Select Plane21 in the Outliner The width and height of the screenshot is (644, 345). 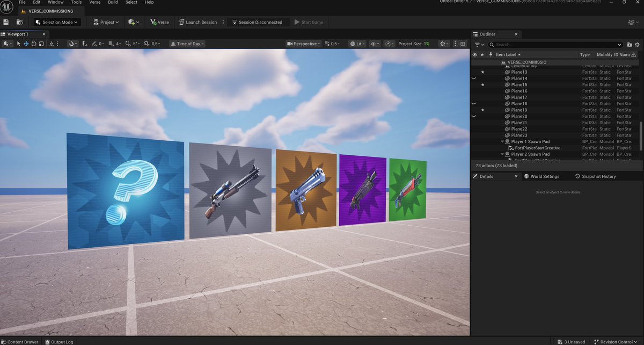[x=519, y=123]
